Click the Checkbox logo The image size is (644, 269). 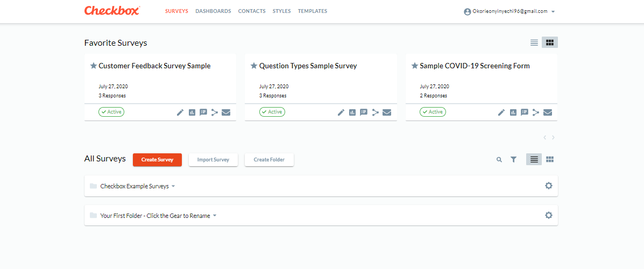(112, 11)
